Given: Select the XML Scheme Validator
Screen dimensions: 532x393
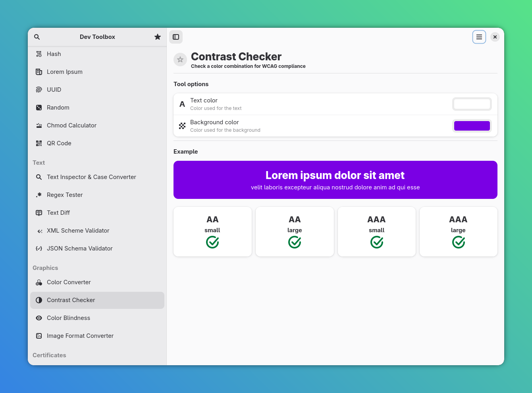Looking at the screenshot, I should pyautogui.click(x=78, y=230).
